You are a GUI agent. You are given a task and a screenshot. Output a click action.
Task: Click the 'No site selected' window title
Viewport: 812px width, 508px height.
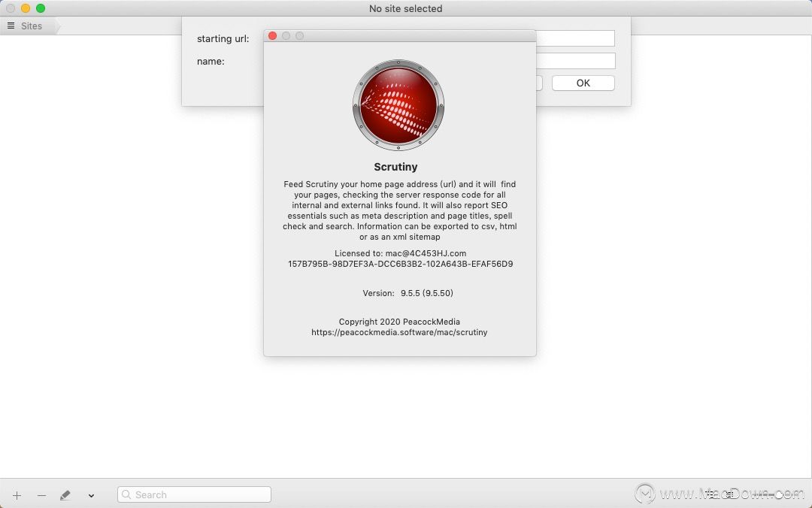pyautogui.click(x=405, y=9)
